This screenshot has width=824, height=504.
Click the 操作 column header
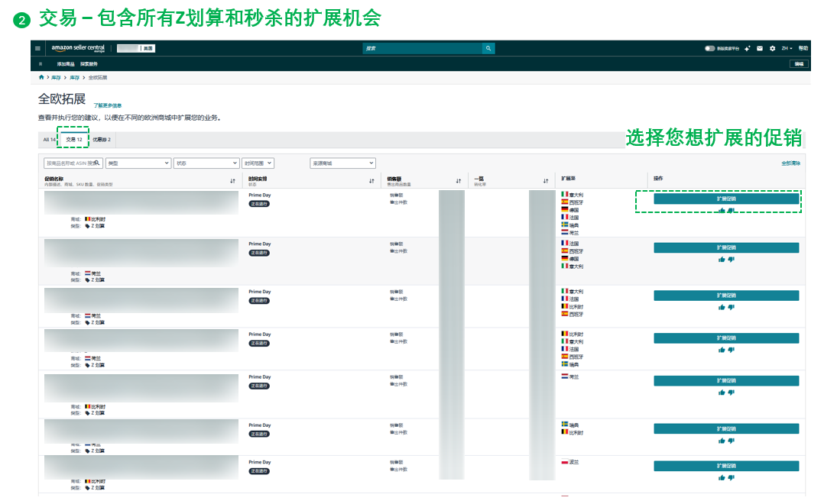(x=658, y=179)
